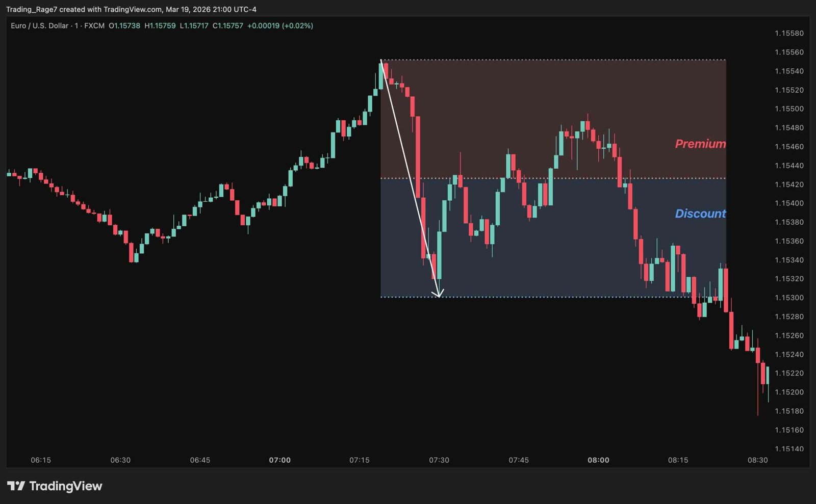Click the high value H1.15759 in the legend
Viewport: 816px width, 504px height.
click(160, 25)
